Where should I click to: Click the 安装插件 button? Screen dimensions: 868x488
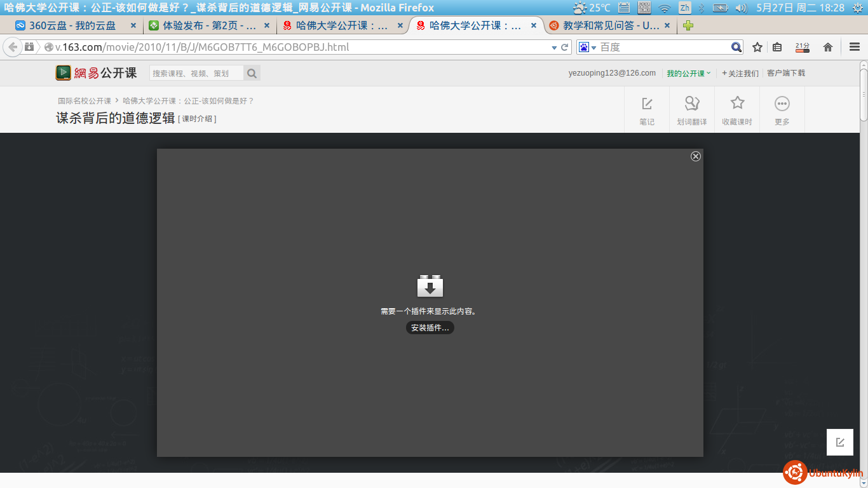(x=430, y=328)
